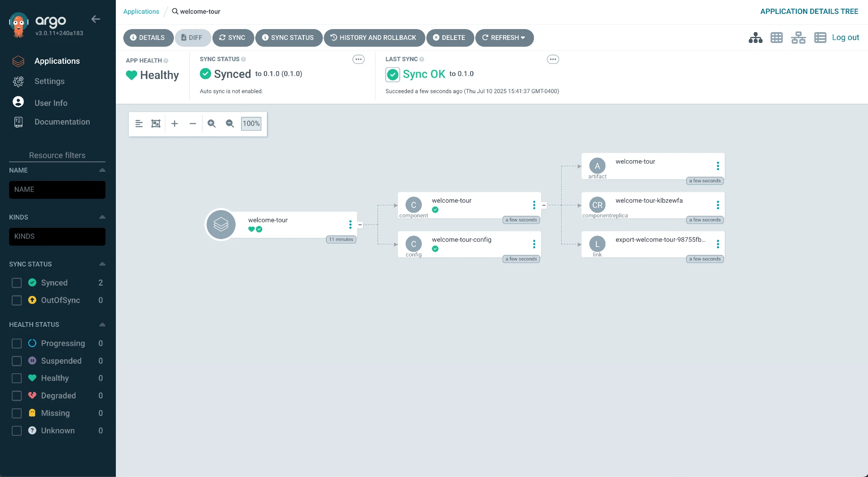The height and width of the screenshot is (477, 868).
Task: Switch to the list view icon
Action: pyautogui.click(x=820, y=38)
